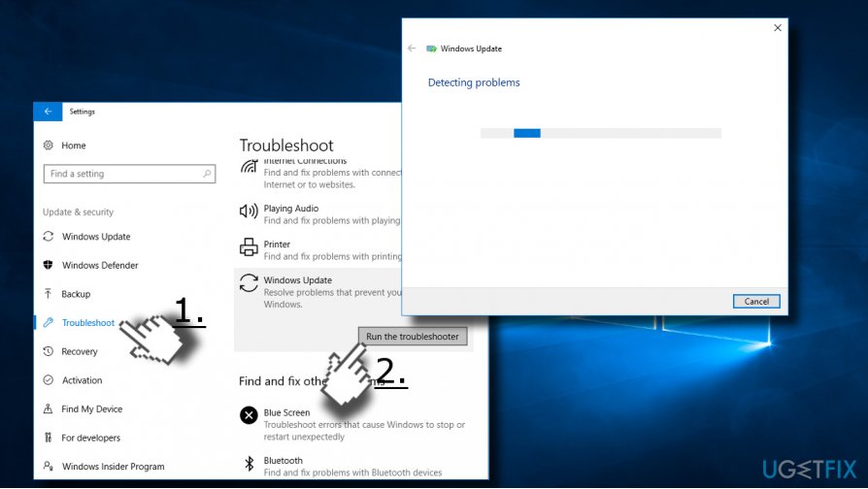Viewport: 868px width, 489px height.
Task: Click Run the troubleshooter button
Action: tap(413, 337)
